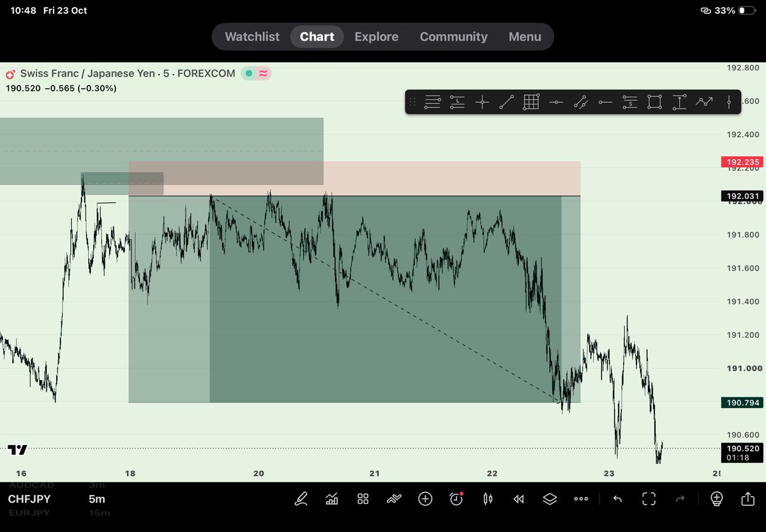Share the chart via share icon
The image size is (766, 532).
(x=747, y=499)
